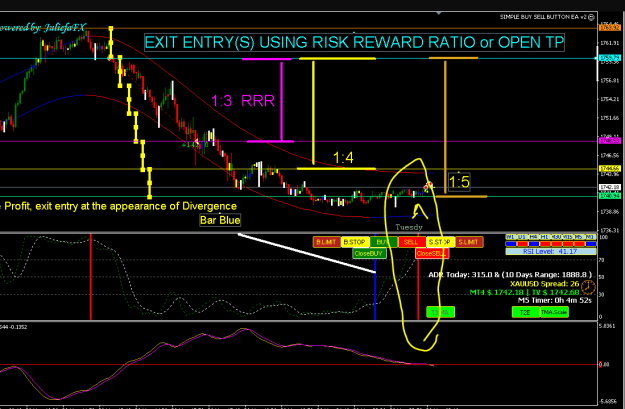Select the M5 timeframe label
The width and height of the screenshot is (625, 409).
[x=579, y=237]
